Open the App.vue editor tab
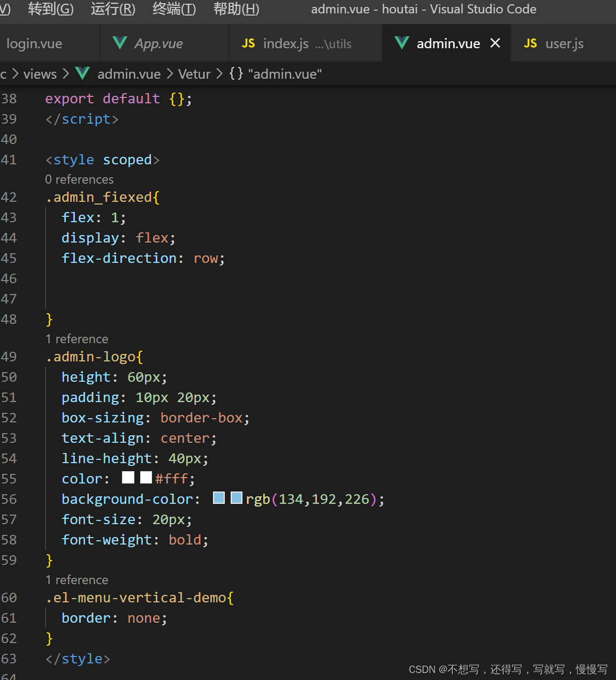This screenshot has height=680, width=616. pyautogui.click(x=158, y=44)
